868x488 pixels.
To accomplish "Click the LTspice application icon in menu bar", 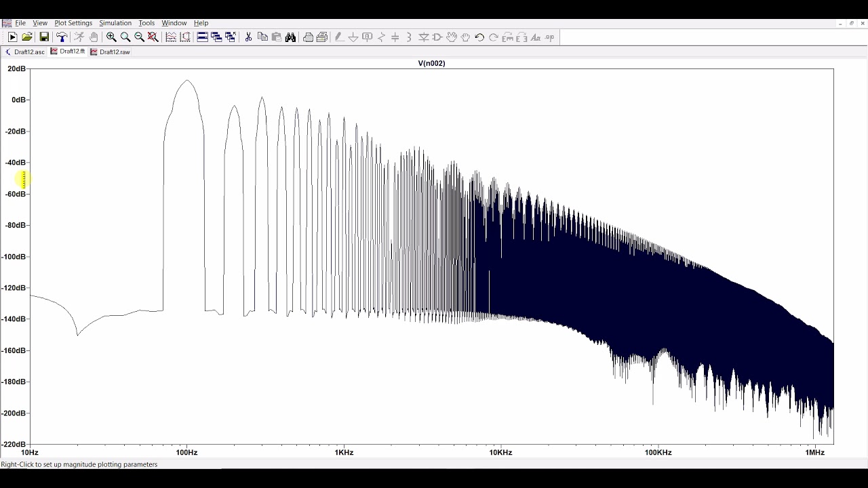I will pos(7,23).
